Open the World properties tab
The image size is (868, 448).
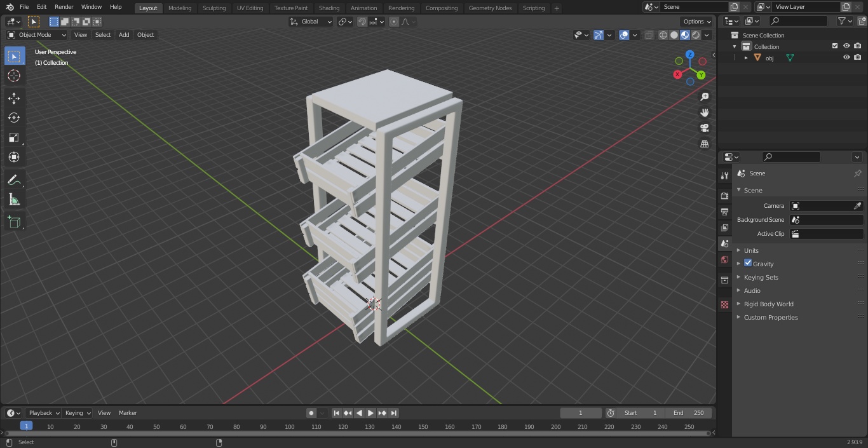click(724, 259)
